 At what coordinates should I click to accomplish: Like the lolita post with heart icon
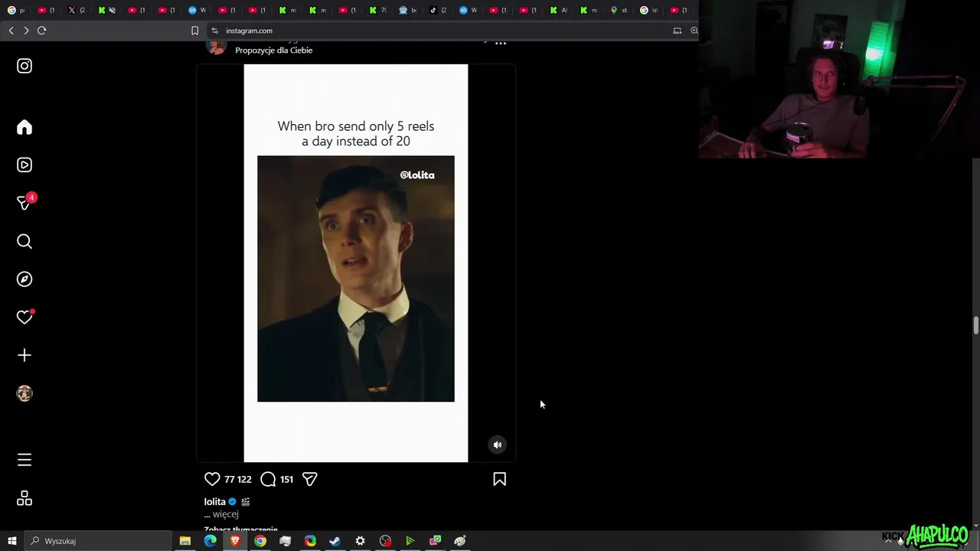(x=212, y=479)
